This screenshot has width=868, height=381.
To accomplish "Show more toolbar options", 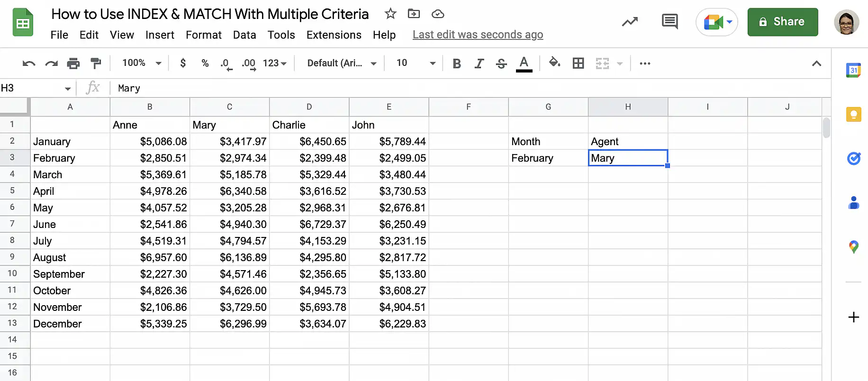I will click(x=645, y=63).
